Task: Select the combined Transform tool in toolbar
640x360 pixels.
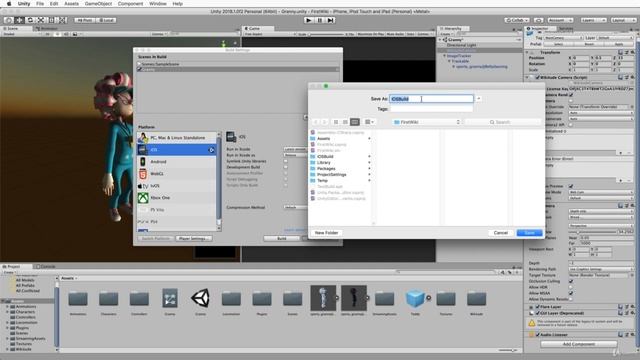Action: (x=62, y=20)
